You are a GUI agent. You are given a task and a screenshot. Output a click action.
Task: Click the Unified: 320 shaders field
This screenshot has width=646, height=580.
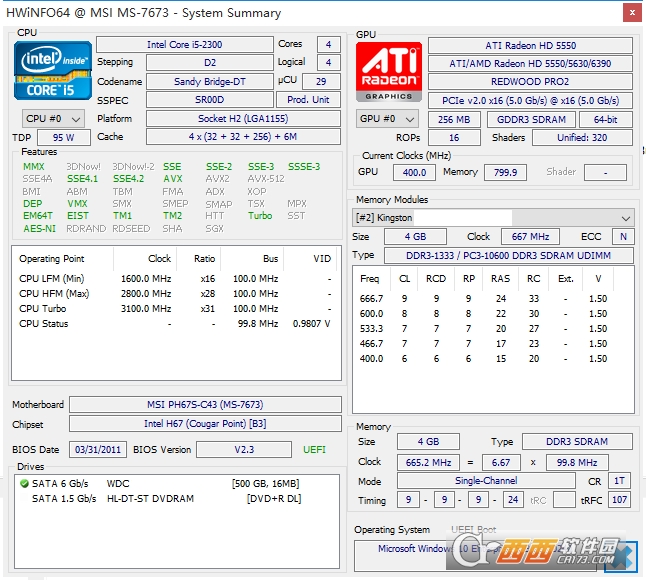582,138
